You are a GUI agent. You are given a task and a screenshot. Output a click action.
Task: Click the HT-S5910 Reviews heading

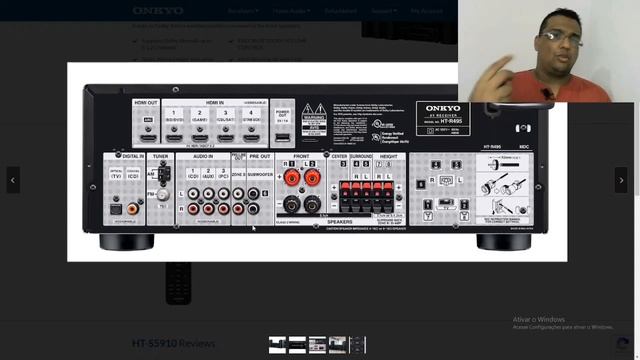173,343
